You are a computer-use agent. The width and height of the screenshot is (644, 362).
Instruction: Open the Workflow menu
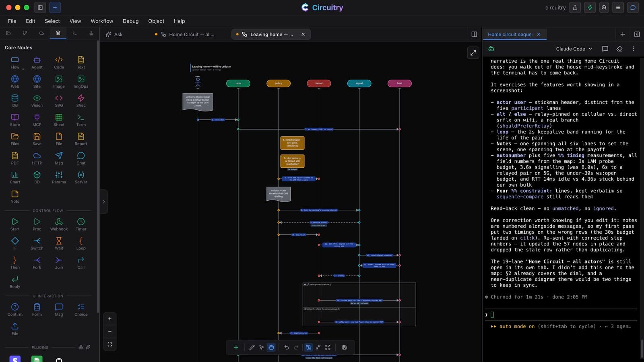coord(102,21)
